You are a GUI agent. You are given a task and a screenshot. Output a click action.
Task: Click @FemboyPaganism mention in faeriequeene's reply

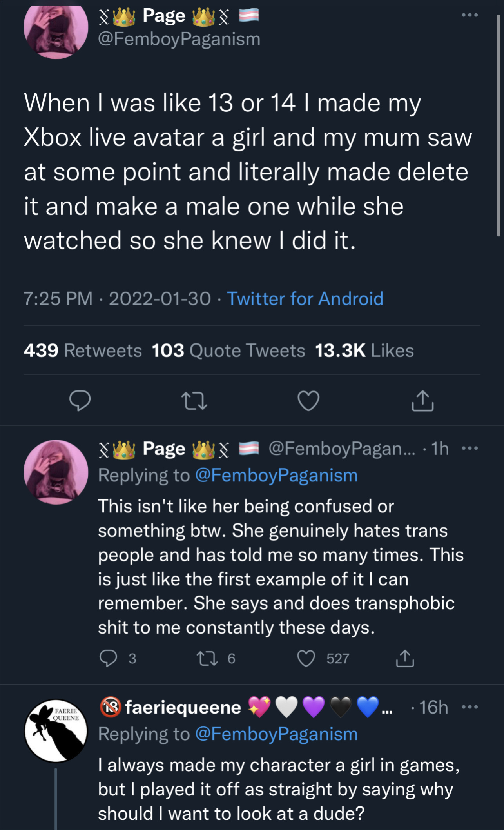[276, 734]
